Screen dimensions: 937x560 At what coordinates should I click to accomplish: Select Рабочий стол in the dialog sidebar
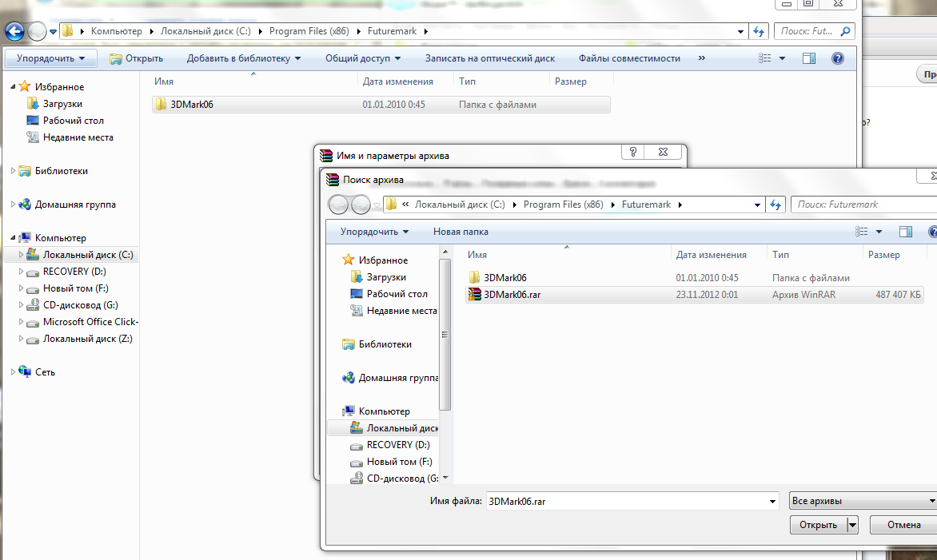pos(397,294)
